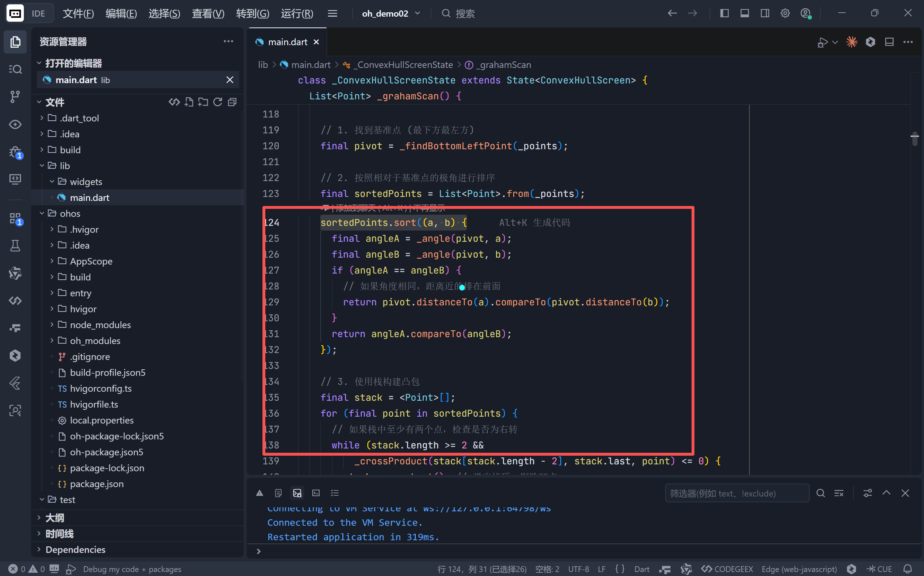Click the CODEGEEX status bar item
The width and height of the screenshot is (924, 576).
click(x=727, y=569)
